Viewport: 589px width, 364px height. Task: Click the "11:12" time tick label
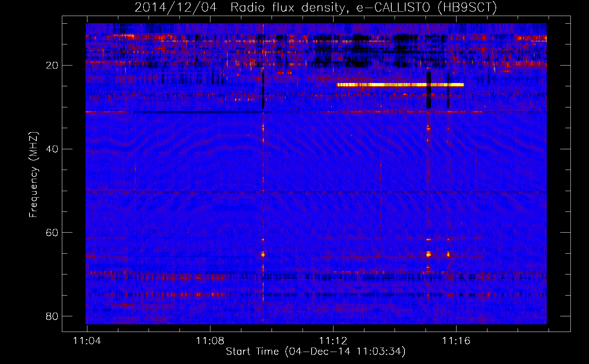pos(333,341)
